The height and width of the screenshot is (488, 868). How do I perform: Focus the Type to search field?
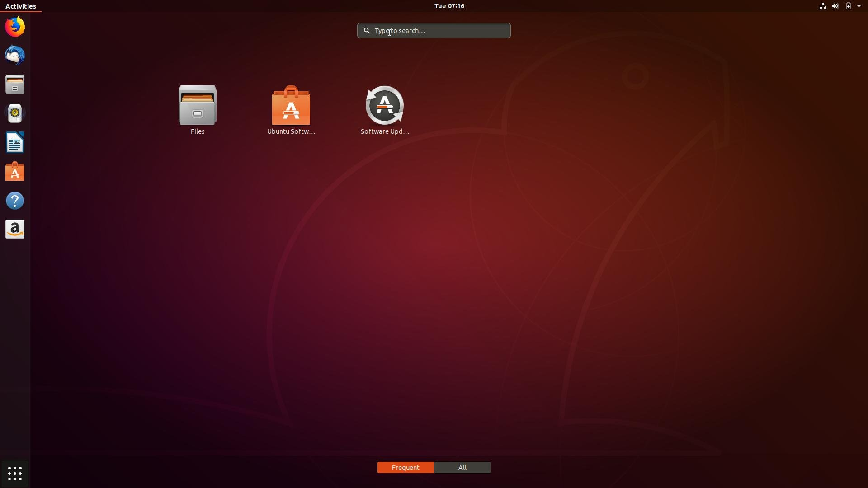(x=434, y=31)
